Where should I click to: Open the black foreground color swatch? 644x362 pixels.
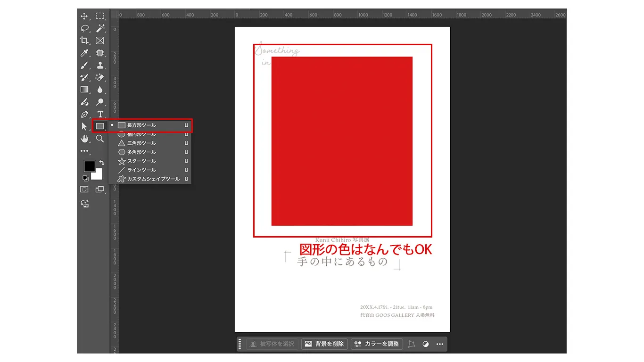89,166
